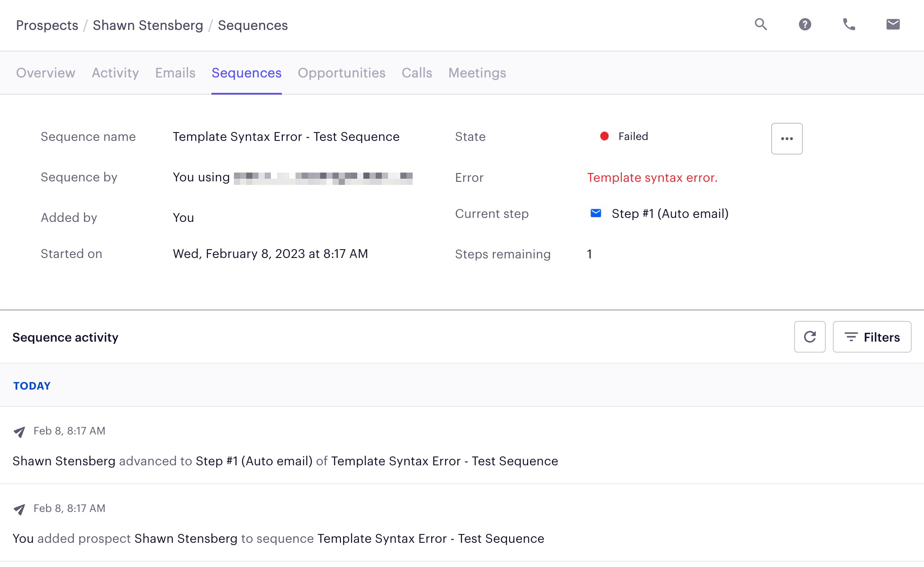
Task: Refresh sequence activity with the reload icon
Action: 809,337
